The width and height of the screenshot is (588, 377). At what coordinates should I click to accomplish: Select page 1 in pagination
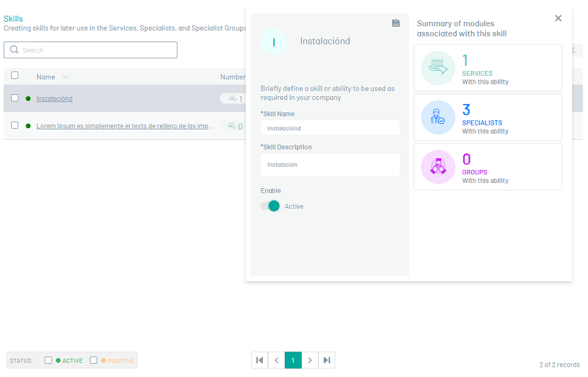tap(293, 360)
